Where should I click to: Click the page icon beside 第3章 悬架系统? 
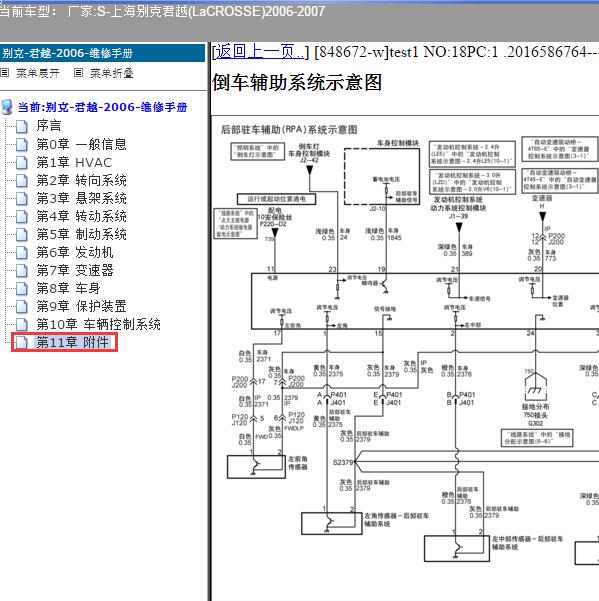[x=22, y=198]
